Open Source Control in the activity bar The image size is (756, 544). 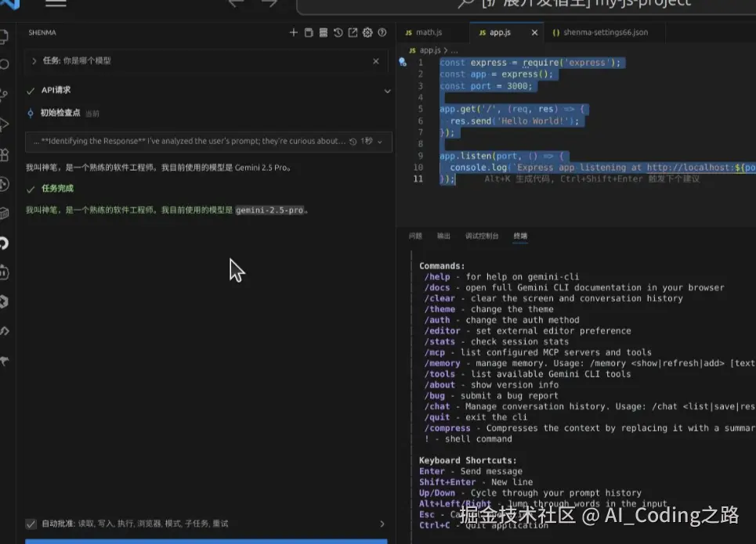tap(4, 94)
